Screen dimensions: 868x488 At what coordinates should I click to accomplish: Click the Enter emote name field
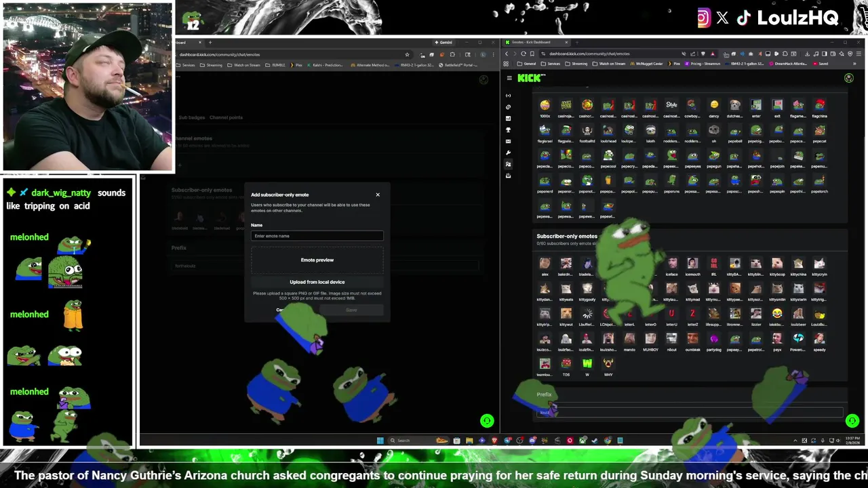click(317, 236)
